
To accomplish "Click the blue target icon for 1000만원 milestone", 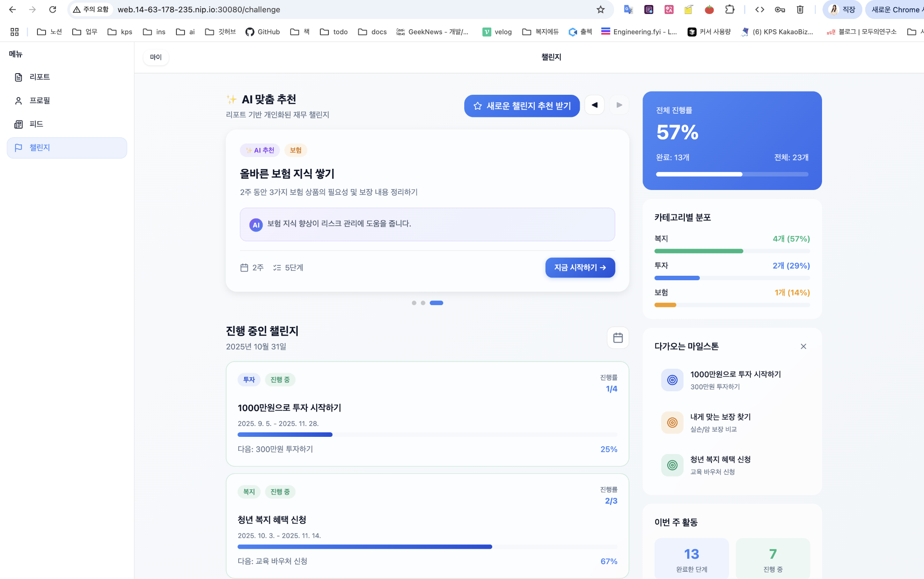I will pos(672,380).
